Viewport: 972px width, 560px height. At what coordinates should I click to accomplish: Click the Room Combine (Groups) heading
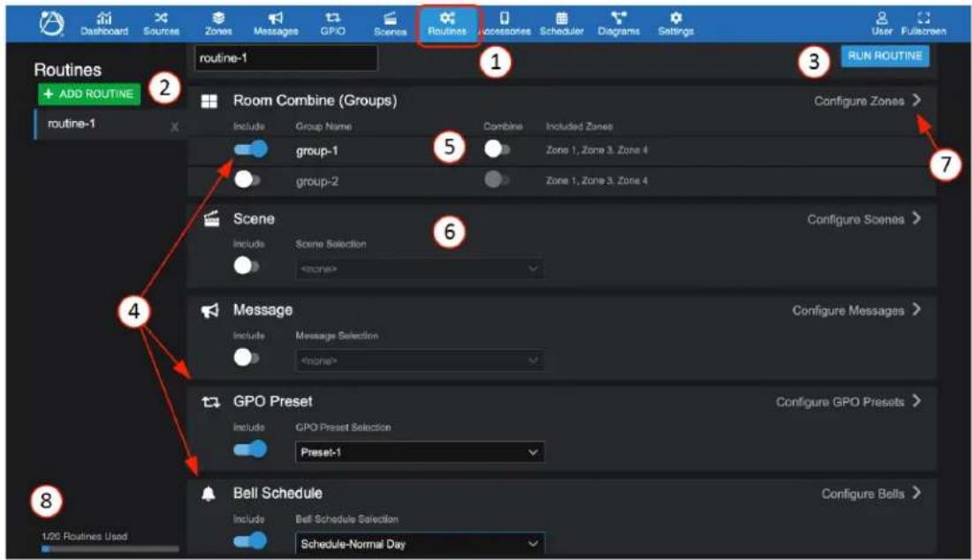click(x=315, y=101)
